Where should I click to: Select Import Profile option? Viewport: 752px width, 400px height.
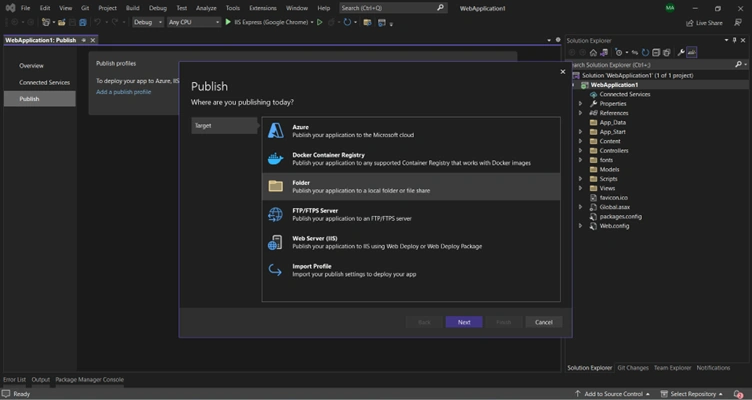411,270
